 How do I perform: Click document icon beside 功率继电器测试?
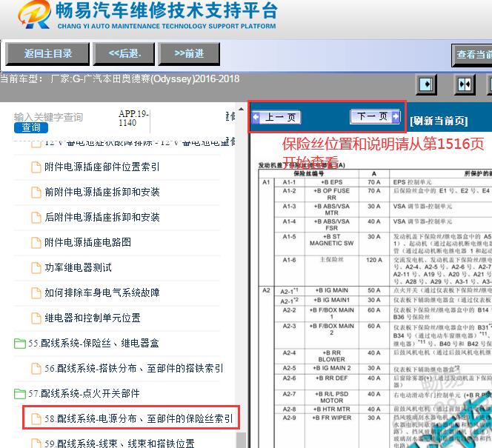[36, 268]
